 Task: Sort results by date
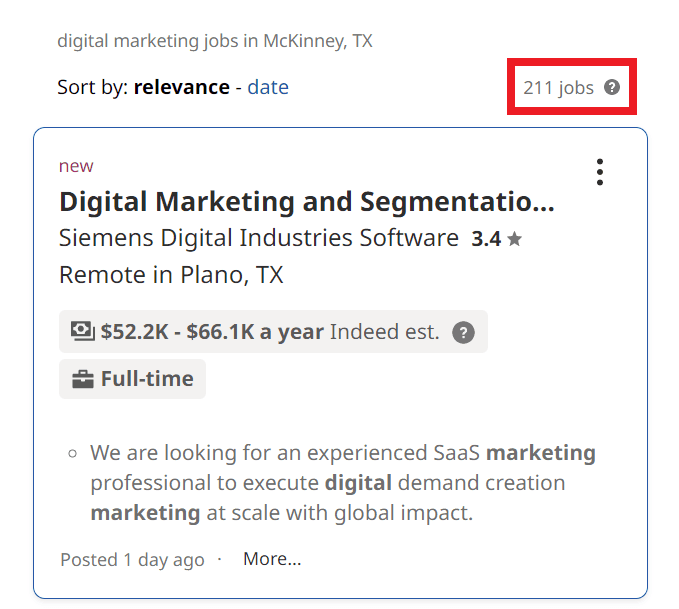(268, 87)
